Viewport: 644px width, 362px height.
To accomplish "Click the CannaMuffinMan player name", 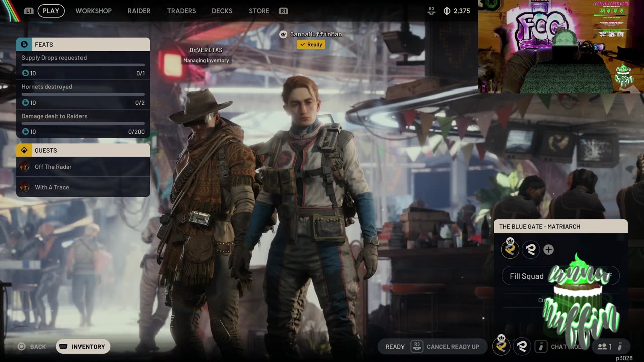I will (316, 34).
